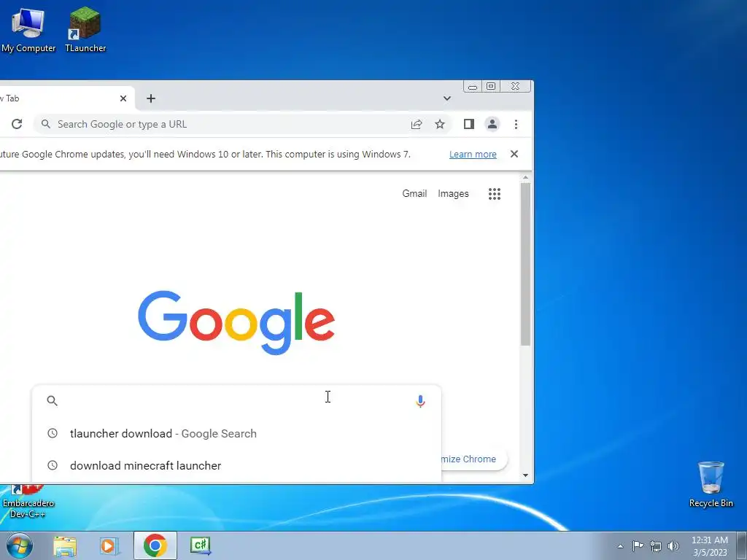Click the scrollbar down arrow
The width and height of the screenshot is (747, 560).
(525, 475)
